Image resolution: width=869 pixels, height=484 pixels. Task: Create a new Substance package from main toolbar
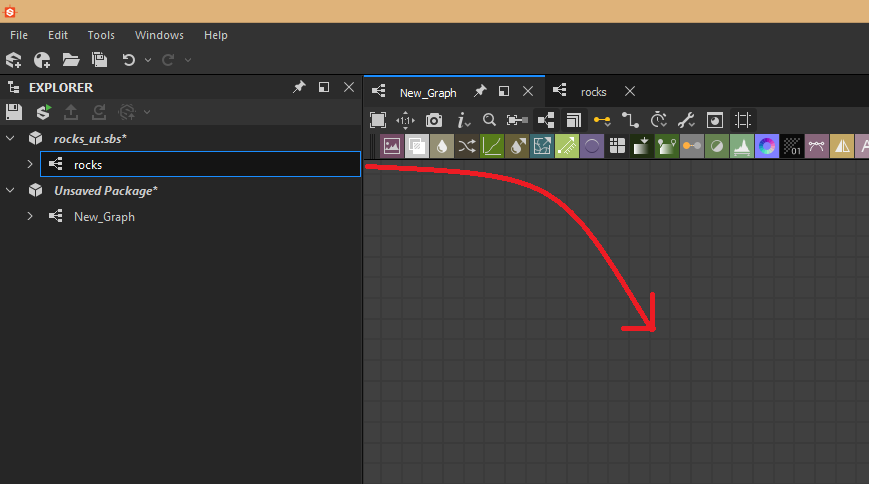pos(13,60)
